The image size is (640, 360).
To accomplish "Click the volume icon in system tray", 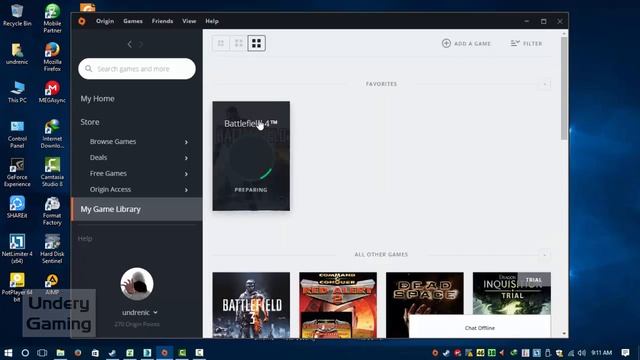I will coord(581,353).
